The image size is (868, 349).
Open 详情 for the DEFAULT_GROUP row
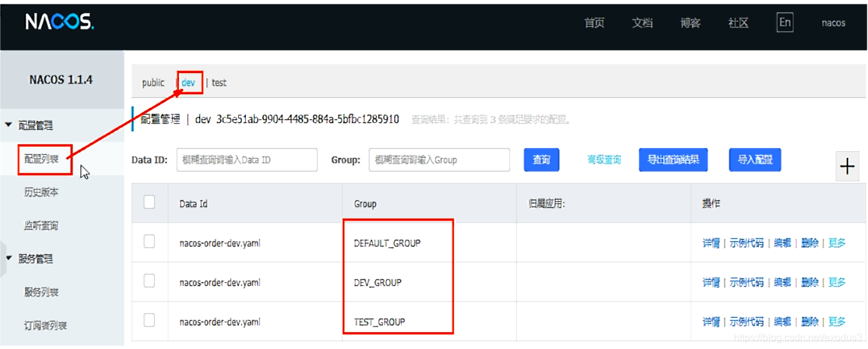pos(711,243)
